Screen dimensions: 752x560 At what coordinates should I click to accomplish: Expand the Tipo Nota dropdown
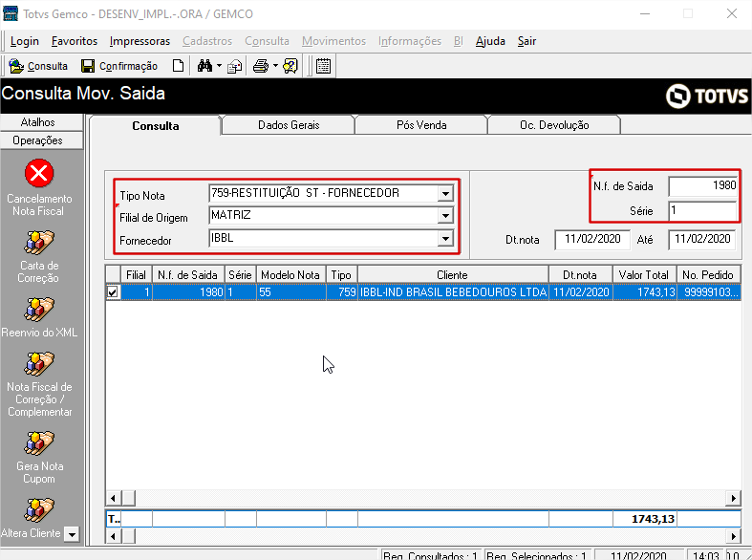click(x=445, y=193)
